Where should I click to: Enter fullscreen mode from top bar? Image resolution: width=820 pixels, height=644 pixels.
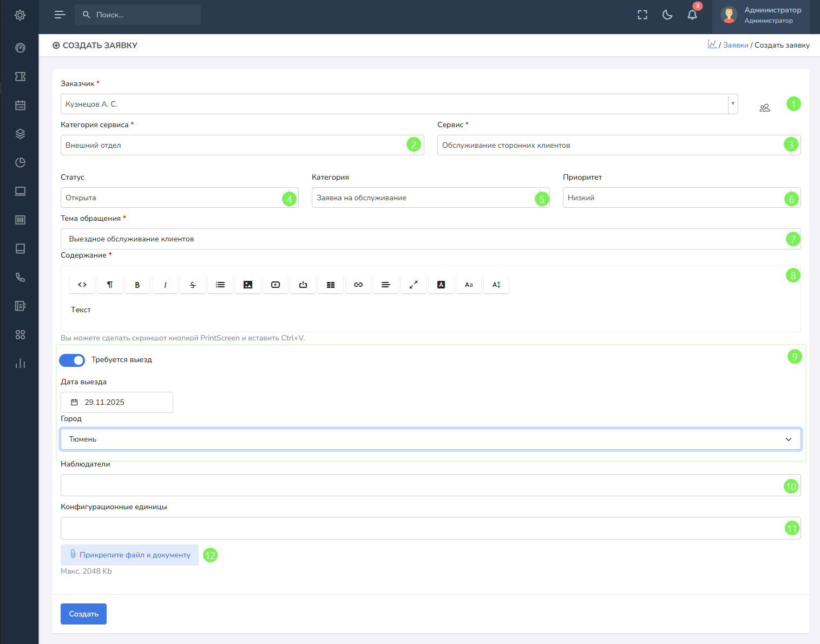[x=642, y=15]
